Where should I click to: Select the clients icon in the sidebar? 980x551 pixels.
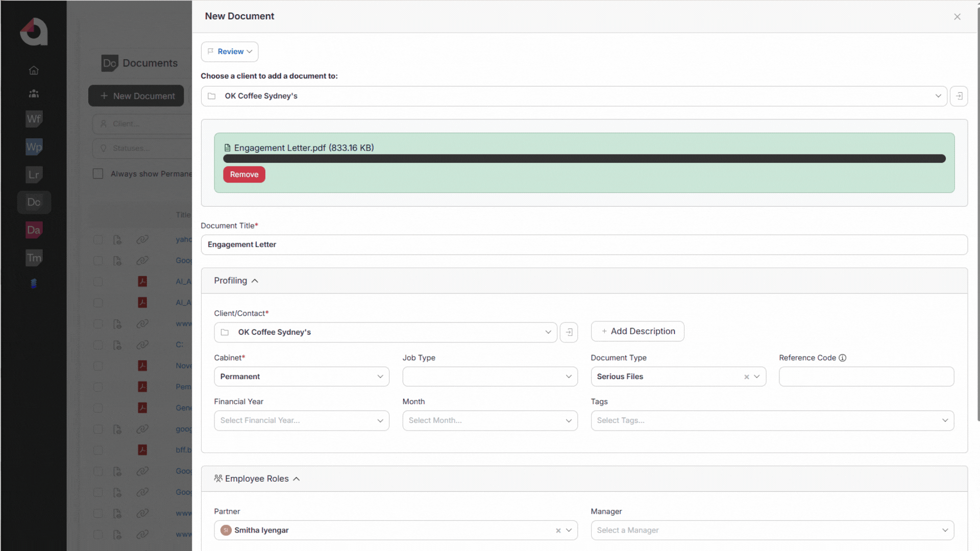33,93
